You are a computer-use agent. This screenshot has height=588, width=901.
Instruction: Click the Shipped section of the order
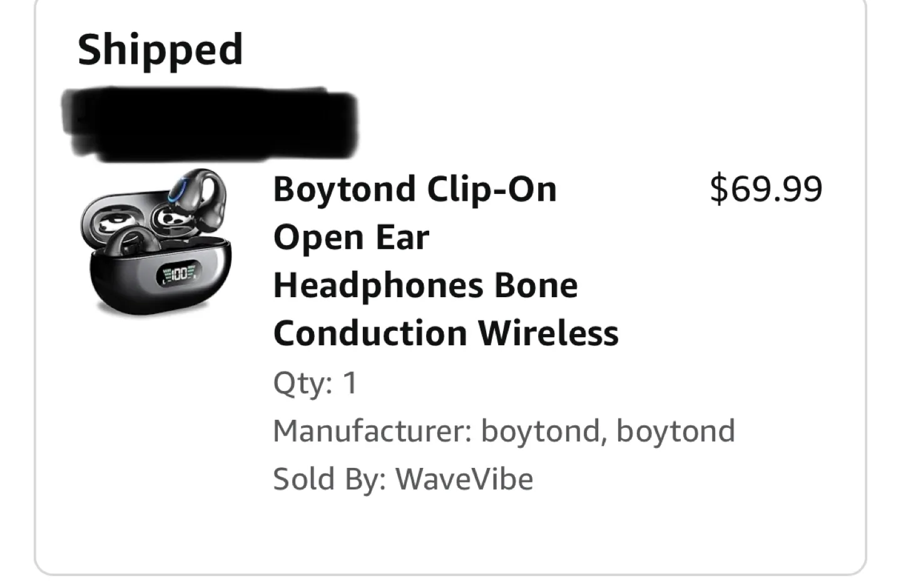click(x=160, y=50)
